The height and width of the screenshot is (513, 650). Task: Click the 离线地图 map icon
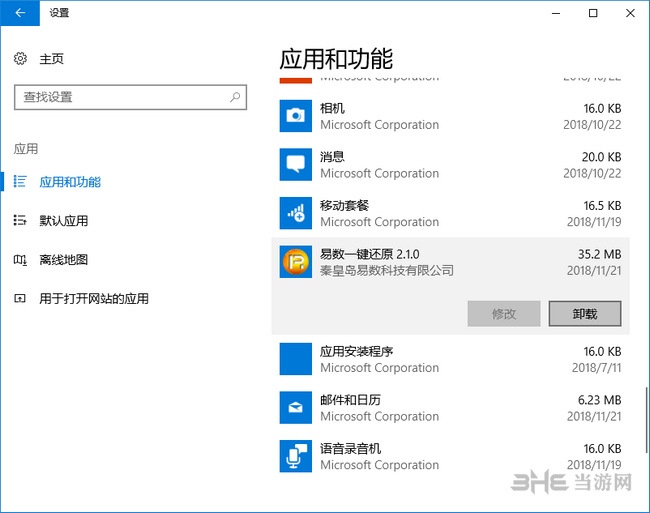20,260
